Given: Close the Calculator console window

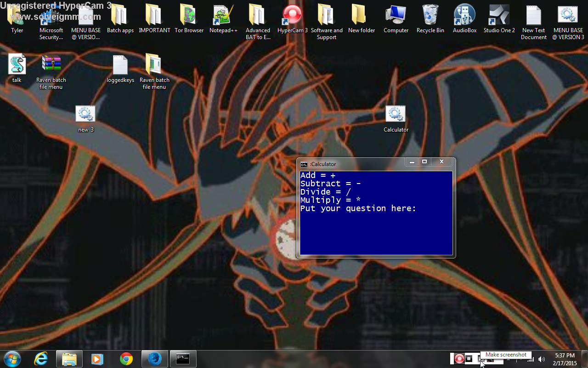Looking at the screenshot, I should click(x=441, y=161).
